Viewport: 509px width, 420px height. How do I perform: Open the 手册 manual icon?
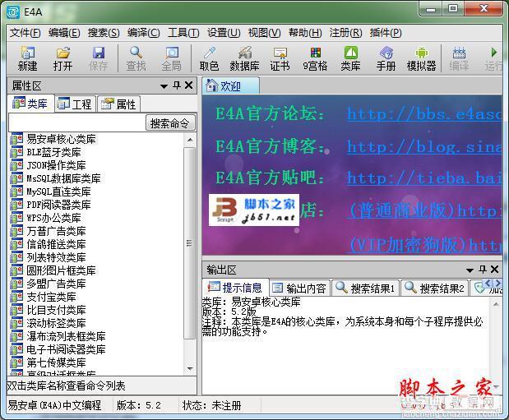click(x=386, y=58)
